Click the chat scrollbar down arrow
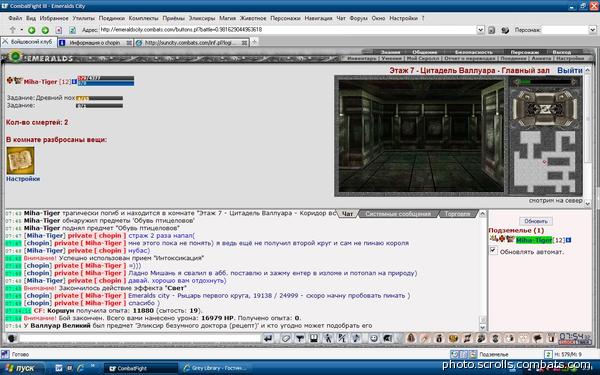600x375 pixels. tap(482, 327)
